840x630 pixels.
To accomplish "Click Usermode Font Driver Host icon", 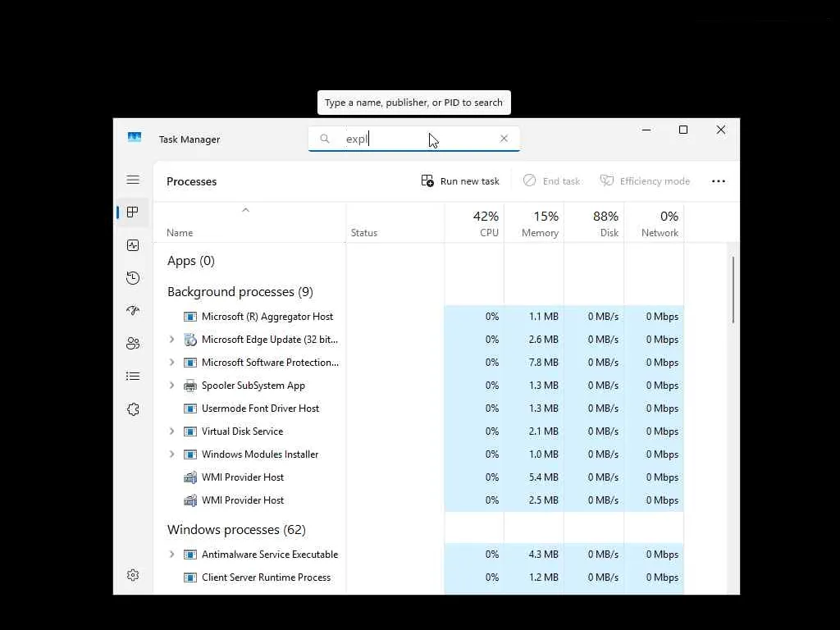I will [190, 409].
